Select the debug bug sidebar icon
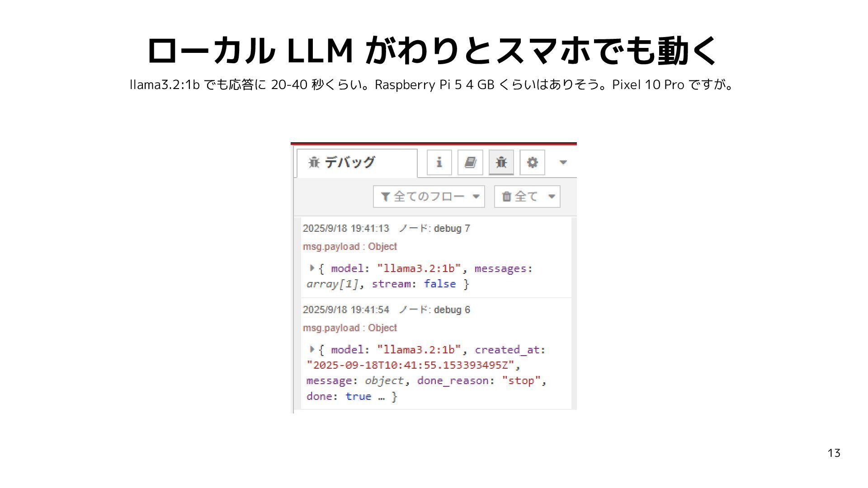 click(x=501, y=162)
